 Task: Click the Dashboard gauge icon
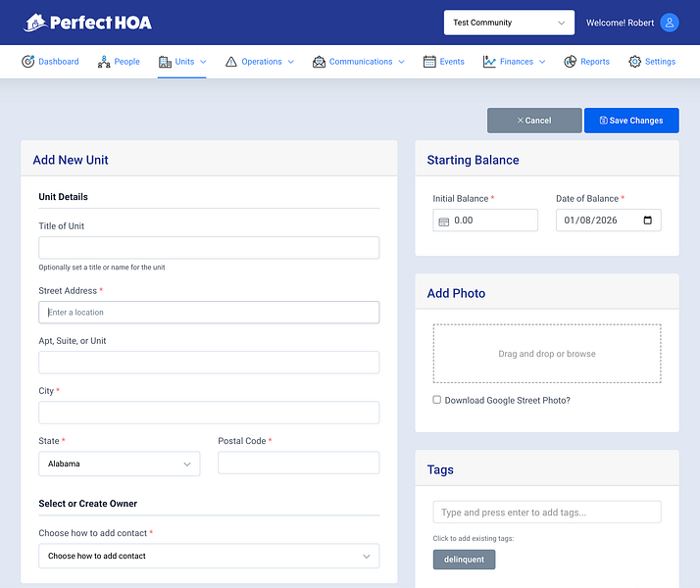[x=27, y=62]
